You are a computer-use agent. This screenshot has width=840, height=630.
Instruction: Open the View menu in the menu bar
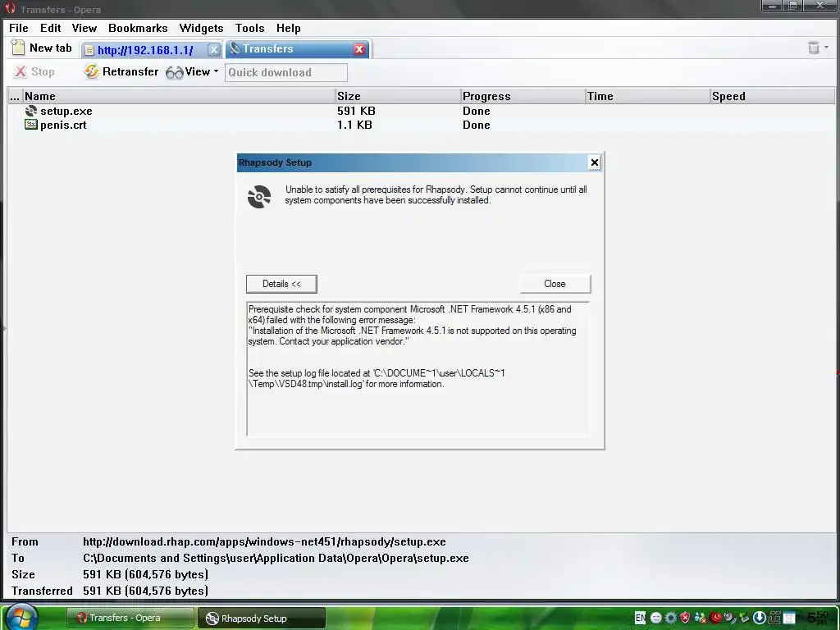tap(84, 28)
